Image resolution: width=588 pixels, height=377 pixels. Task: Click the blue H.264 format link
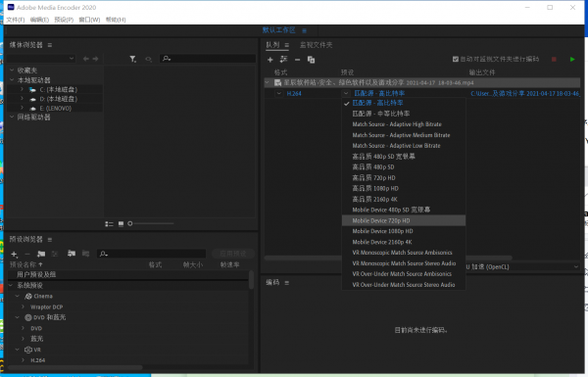coord(294,94)
